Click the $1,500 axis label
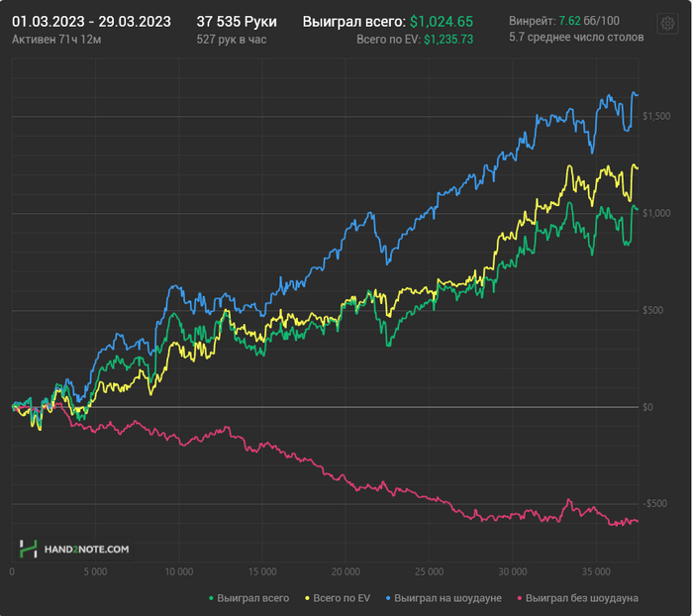 (655, 116)
